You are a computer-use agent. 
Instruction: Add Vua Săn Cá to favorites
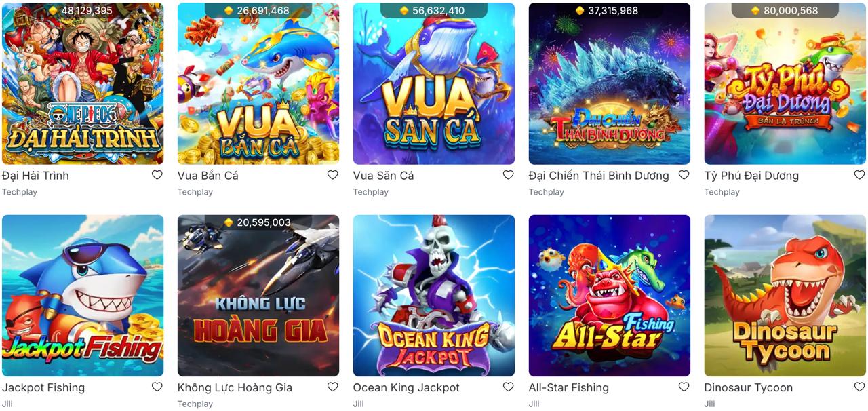[508, 175]
